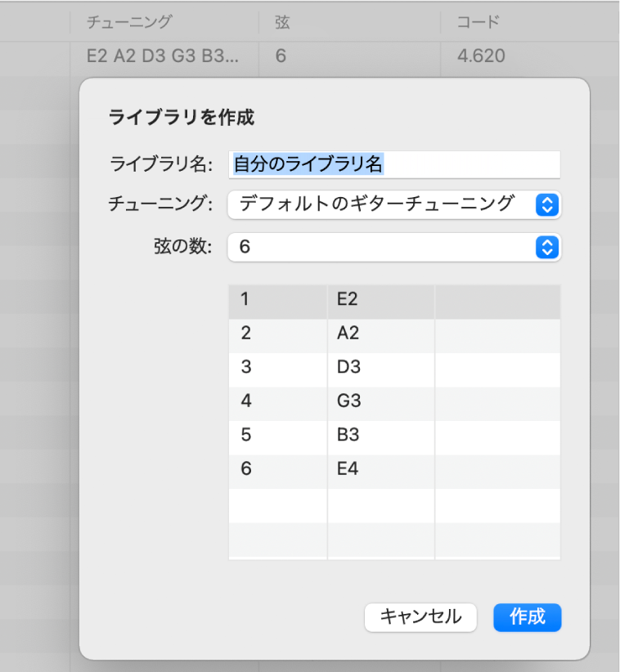
Task: Select the B3 note cell for string 5
Action: click(x=380, y=436)
